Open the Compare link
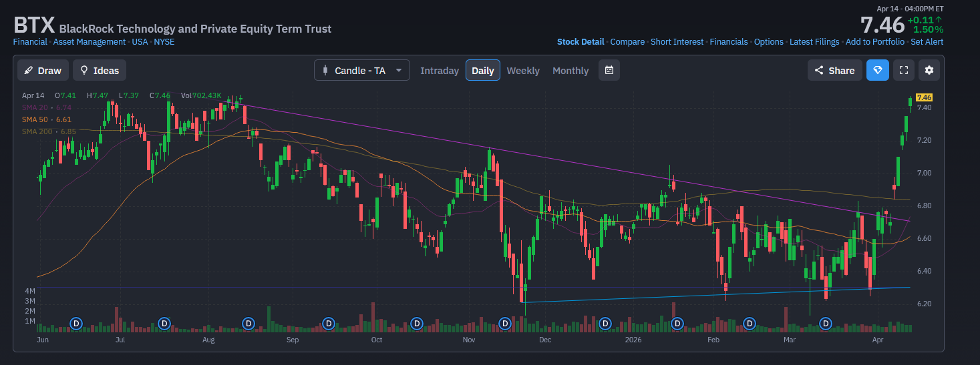Viewport: 980px width, 365px height. click(x=627, y=41)
